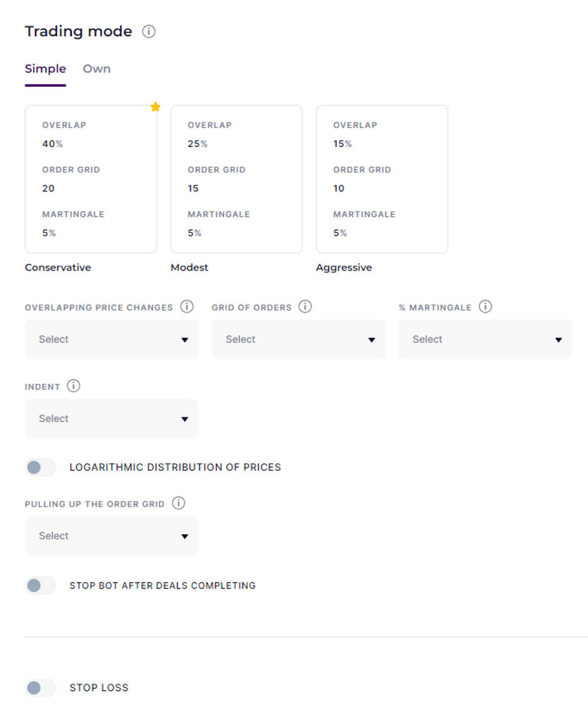Choose the Conservative preset card
This screenshot has height=711, width=588.
(91, 179)
